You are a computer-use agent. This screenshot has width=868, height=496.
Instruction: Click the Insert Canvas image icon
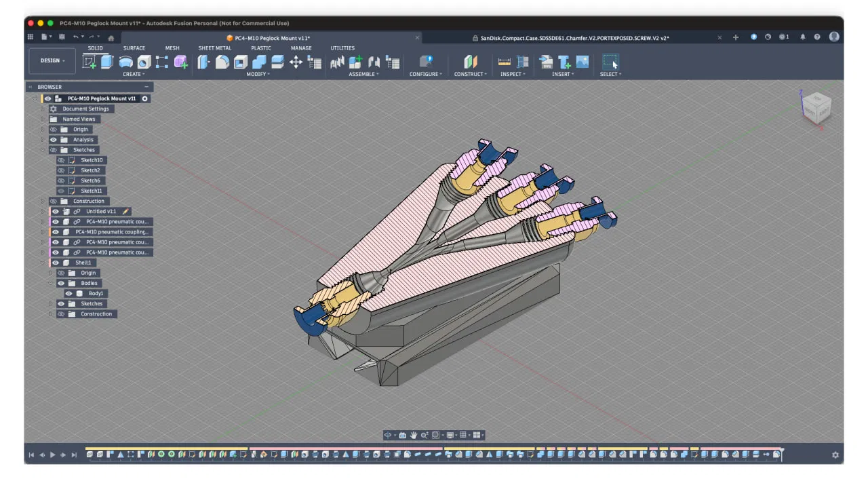582,62
